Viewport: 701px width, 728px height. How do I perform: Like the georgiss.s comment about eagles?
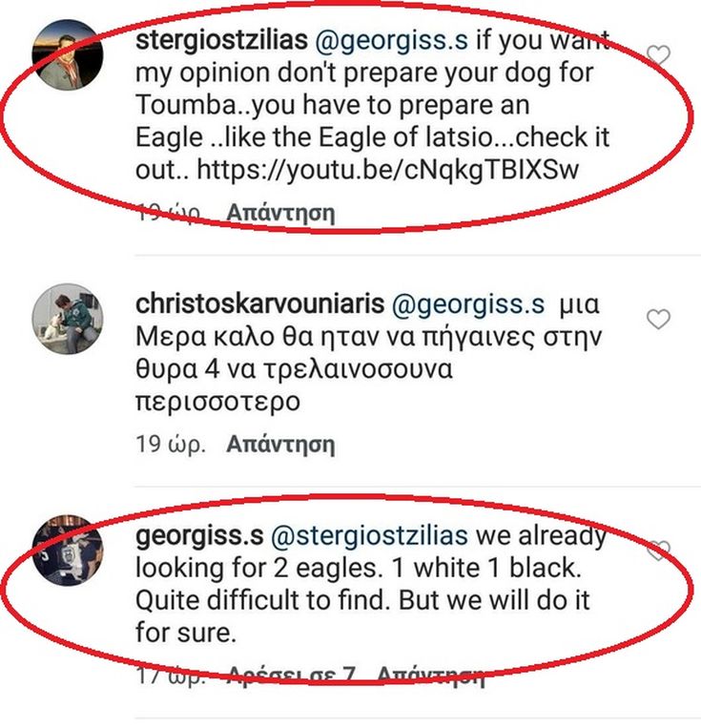click(x=658, y=551)
